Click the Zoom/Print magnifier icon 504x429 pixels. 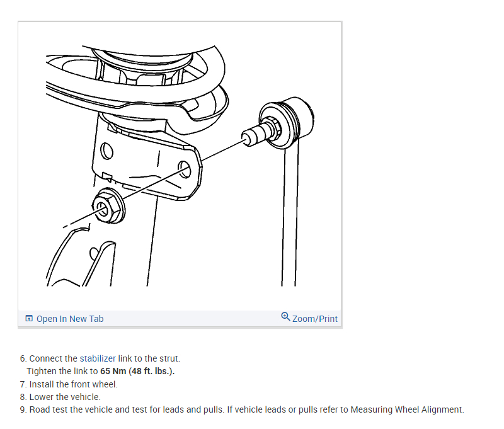coord(285,316)
